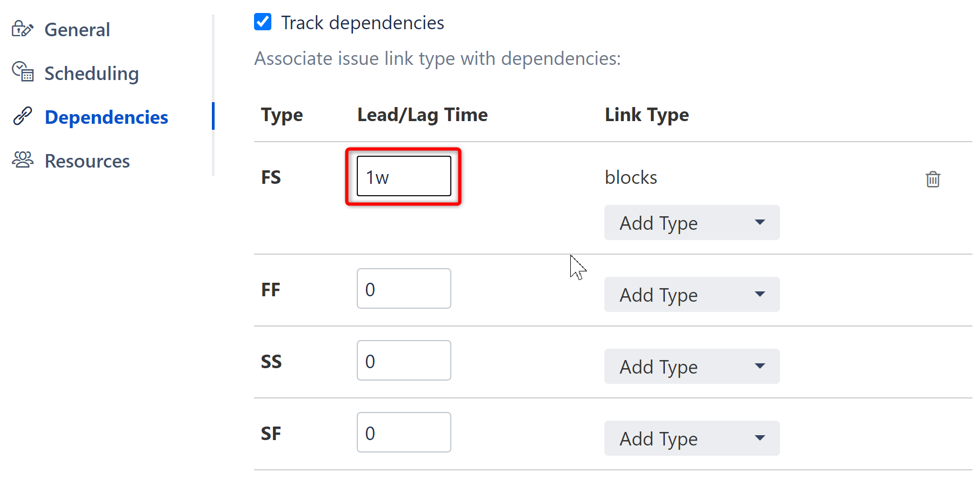Focus the FF lead/lag time input
The image size is (980, 479).
[404, 289]
